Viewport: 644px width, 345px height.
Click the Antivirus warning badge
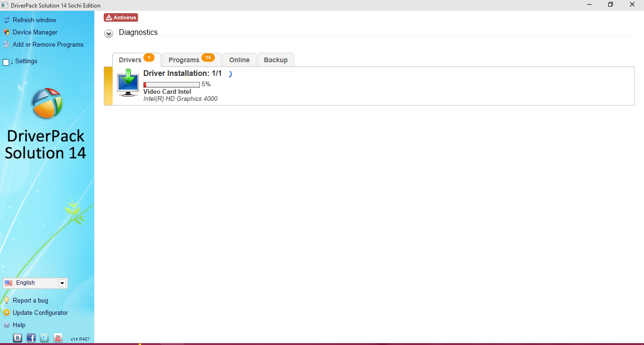tap(121, 17)
